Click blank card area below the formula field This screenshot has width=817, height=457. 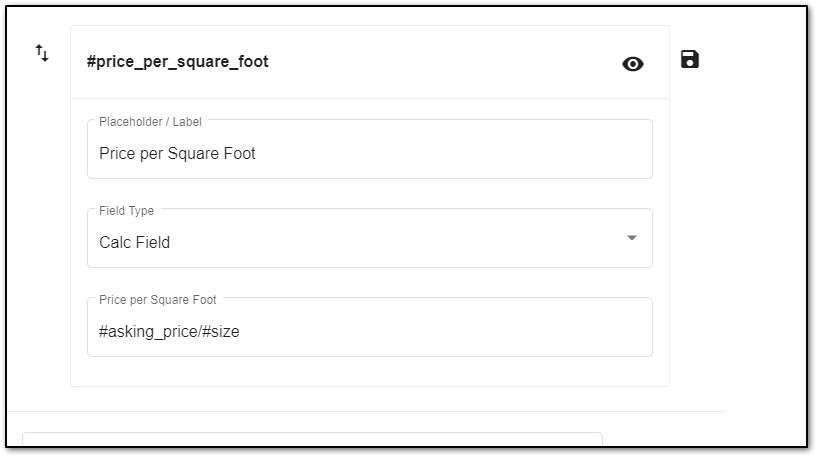[369, 372]
